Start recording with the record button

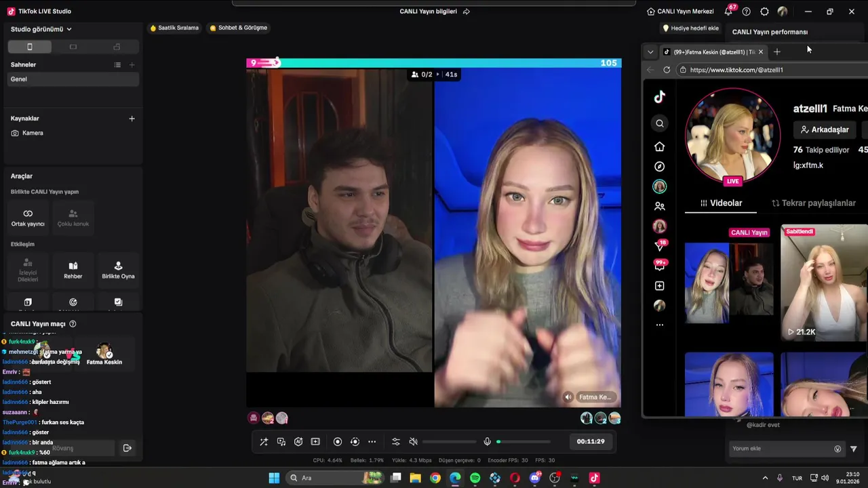pos(338,442)
